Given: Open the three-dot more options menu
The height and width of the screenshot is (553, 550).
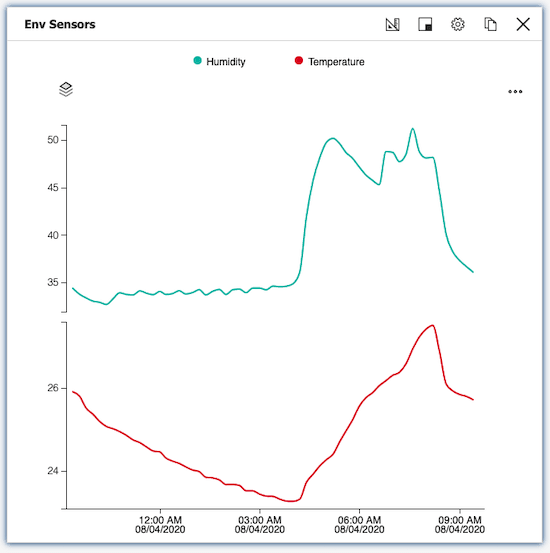Looking at the screenshot, I should click(515, 92).
